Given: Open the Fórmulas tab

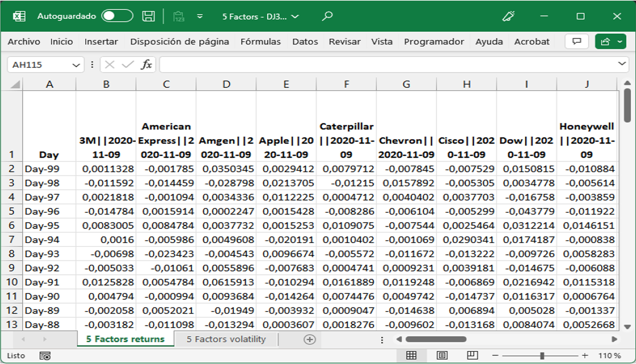Looking at the screenshot, I should point(261,42).
